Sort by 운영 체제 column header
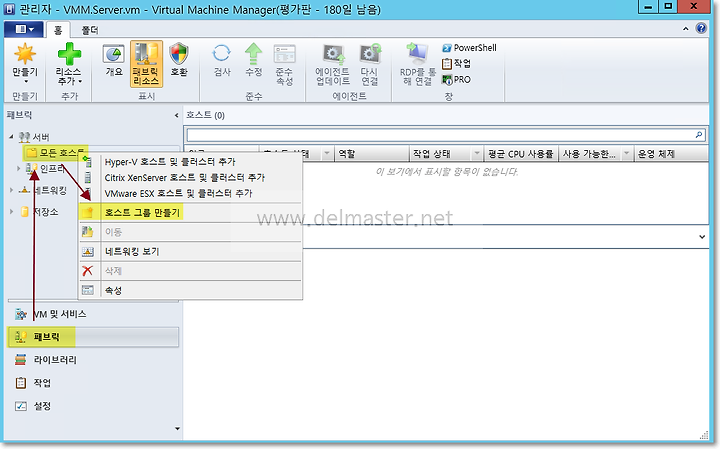This screenshot has width=720, height=449. tap(671, 154)
